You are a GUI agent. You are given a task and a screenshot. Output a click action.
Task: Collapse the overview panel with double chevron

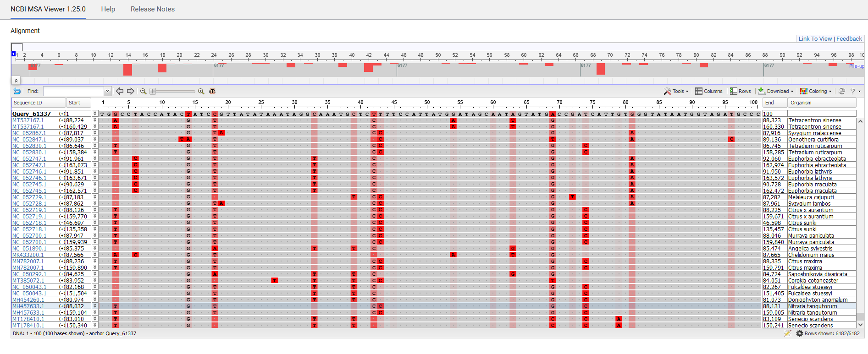(16, 81)
